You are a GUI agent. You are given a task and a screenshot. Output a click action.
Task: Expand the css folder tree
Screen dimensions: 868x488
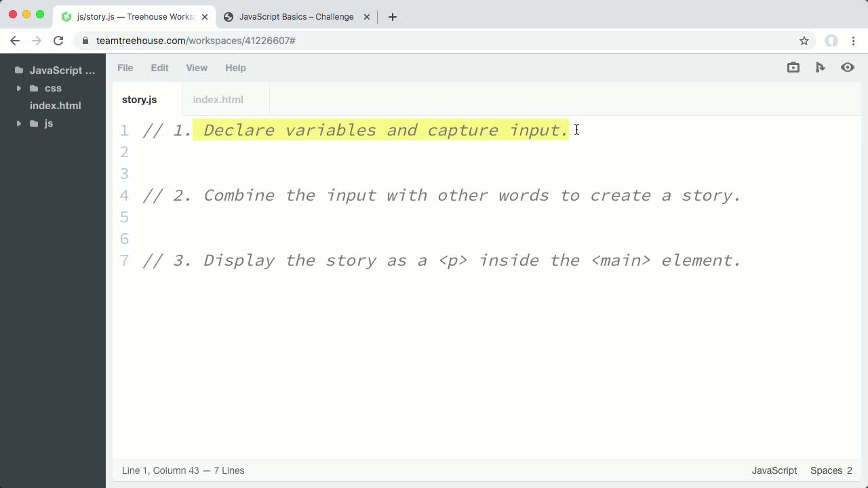point(19,88)
